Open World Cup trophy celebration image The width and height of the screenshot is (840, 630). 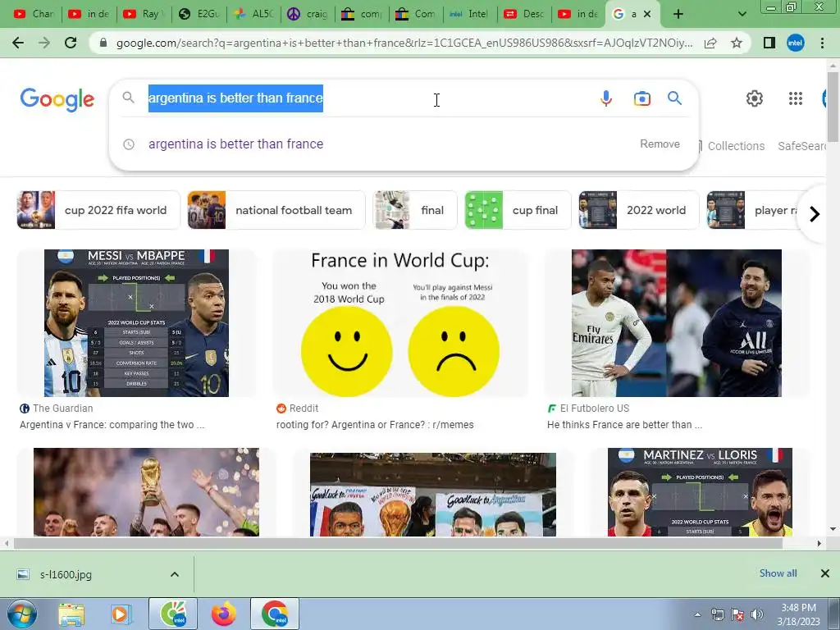[x=146, y=492]
